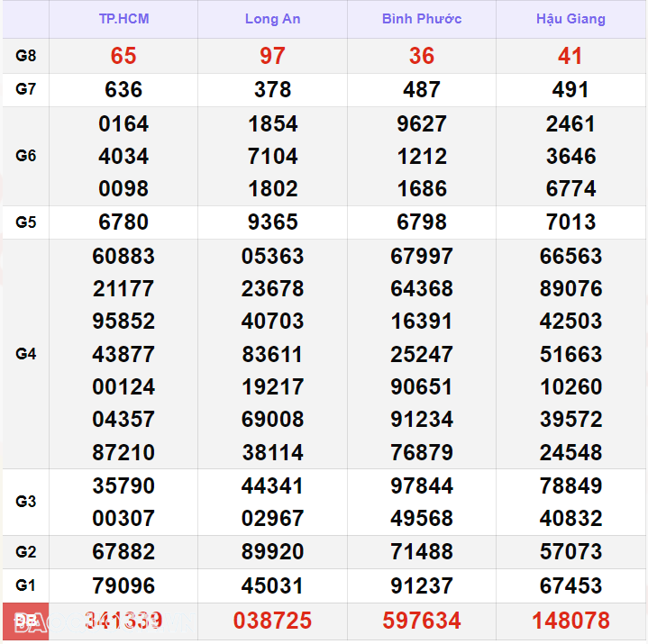Select Long An special prize number 038725
Screen dimensions: 648x644
(x=272, y=621)
